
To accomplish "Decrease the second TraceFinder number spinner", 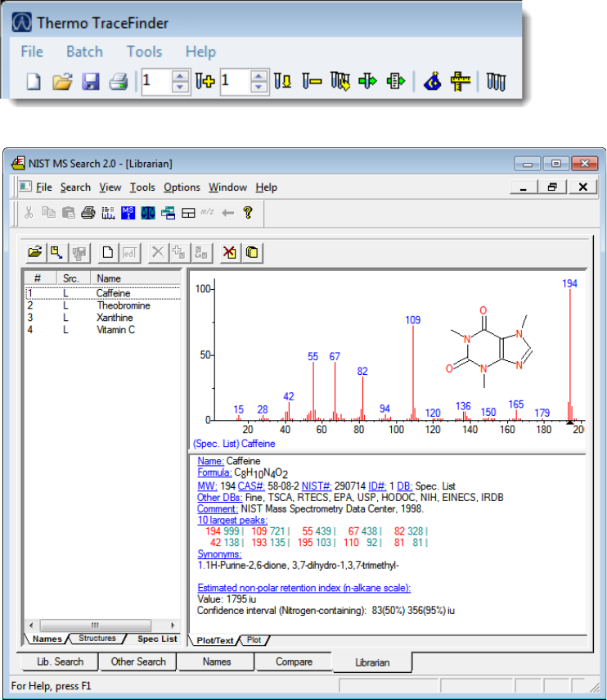I will point(259,87).
